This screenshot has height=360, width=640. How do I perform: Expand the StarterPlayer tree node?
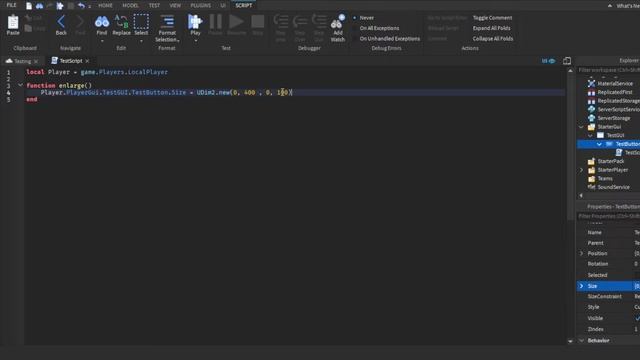tap(581, 170)
